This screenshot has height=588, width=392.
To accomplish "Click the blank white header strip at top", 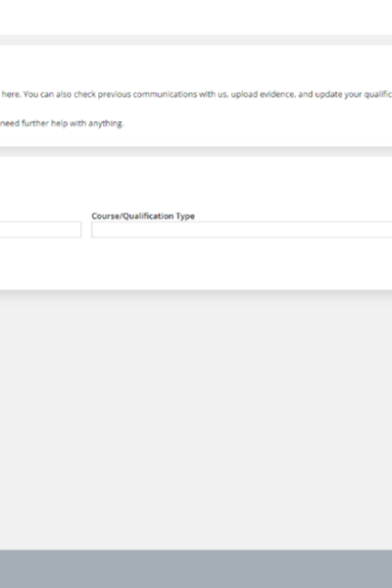I will coord(196,18).
